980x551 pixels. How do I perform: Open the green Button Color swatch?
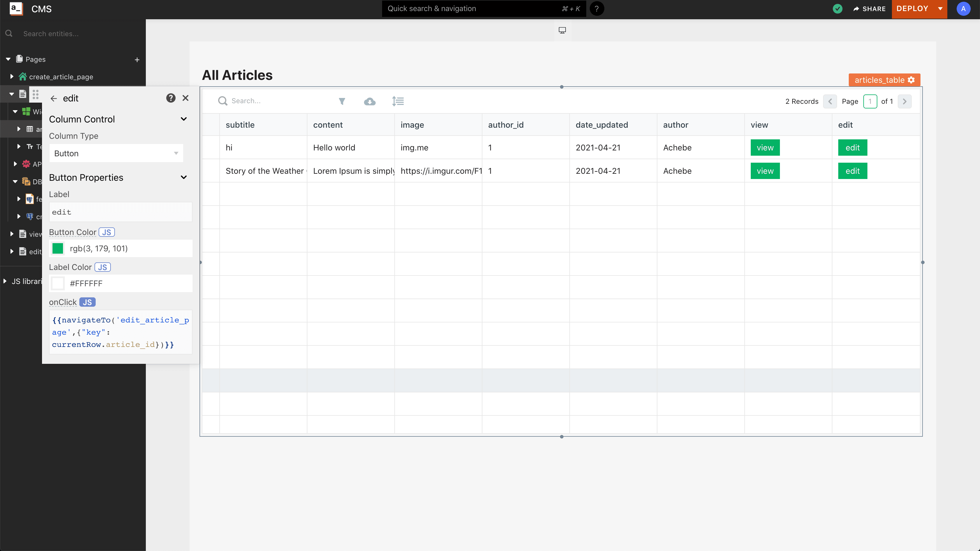pos(58,248)
